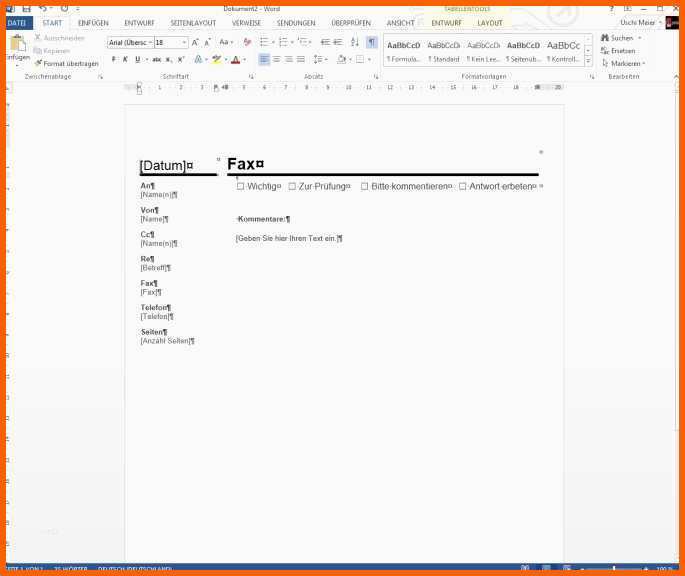Open the SENDUNGEN tab
The height and width of the screenshot is (576, 685).
pyautogui.click(x=296, y=23)
